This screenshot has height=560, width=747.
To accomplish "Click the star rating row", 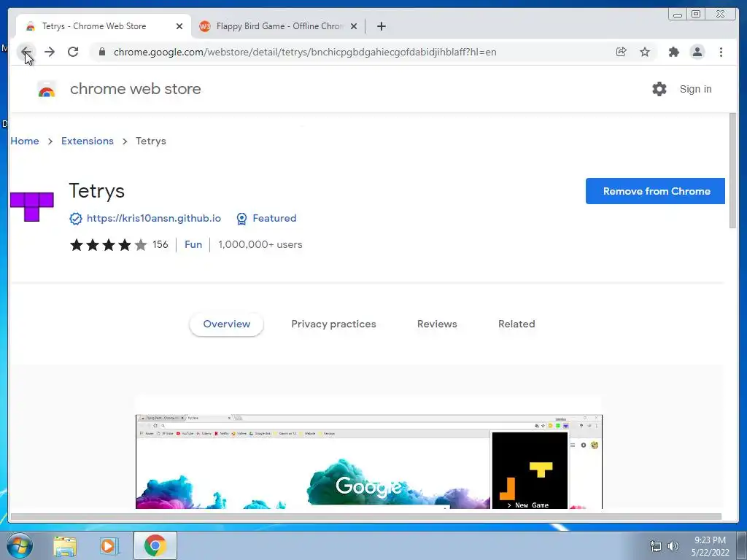I will tap(109, 245).
